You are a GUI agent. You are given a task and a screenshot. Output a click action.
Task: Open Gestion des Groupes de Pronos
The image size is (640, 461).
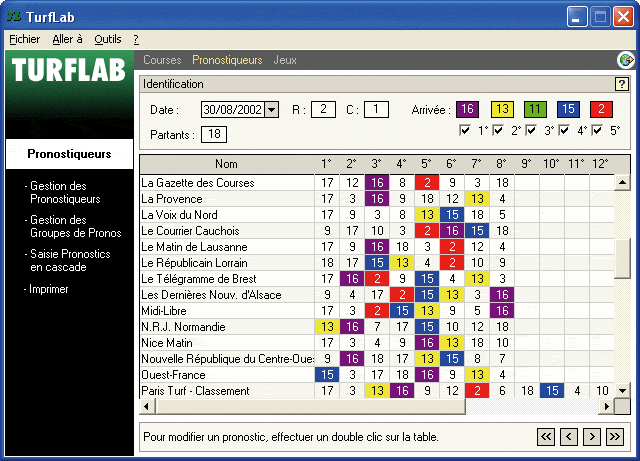[75, 227]
